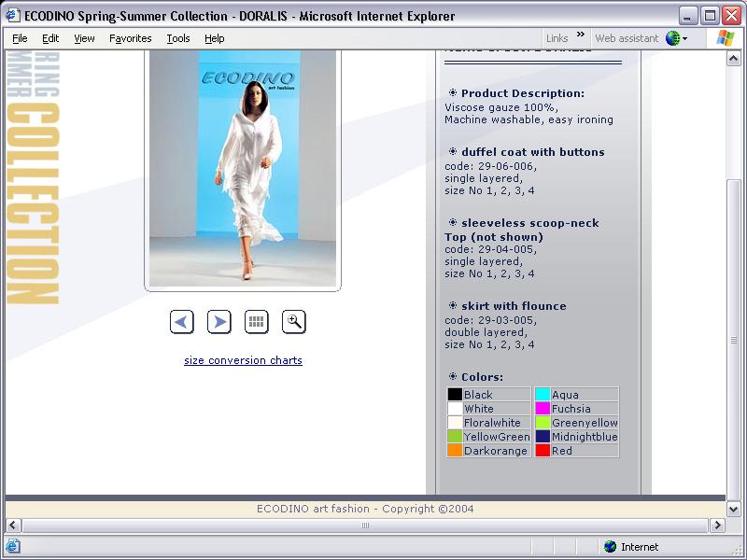Click the horizontal scrollbar right arrow
This screenshot has height=560, width=747.
click(717, 525)
